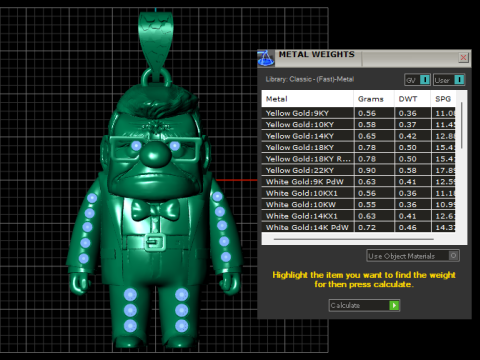
Task: Sort by the Grams column header
Action: point(374,99)
